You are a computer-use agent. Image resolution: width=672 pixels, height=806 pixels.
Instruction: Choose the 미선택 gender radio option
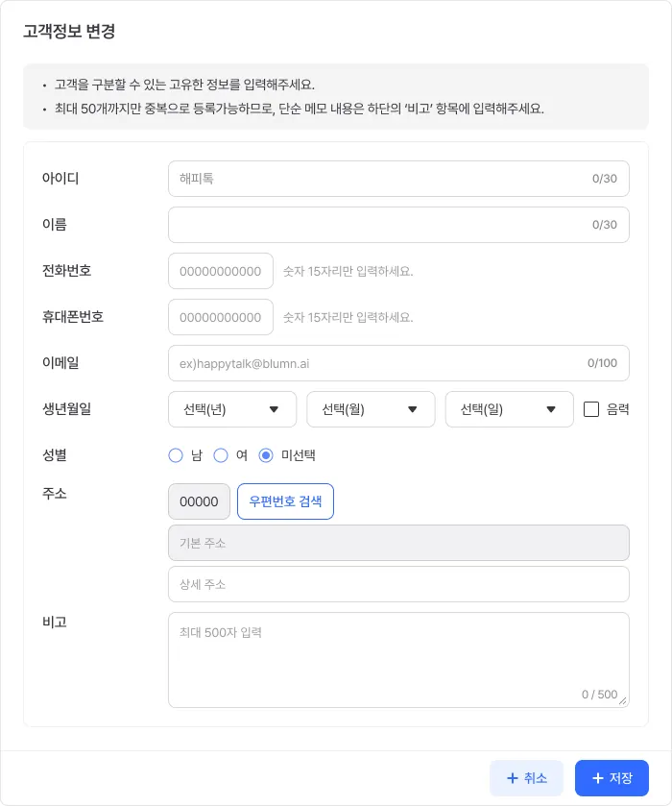click(x=266, y=455)
